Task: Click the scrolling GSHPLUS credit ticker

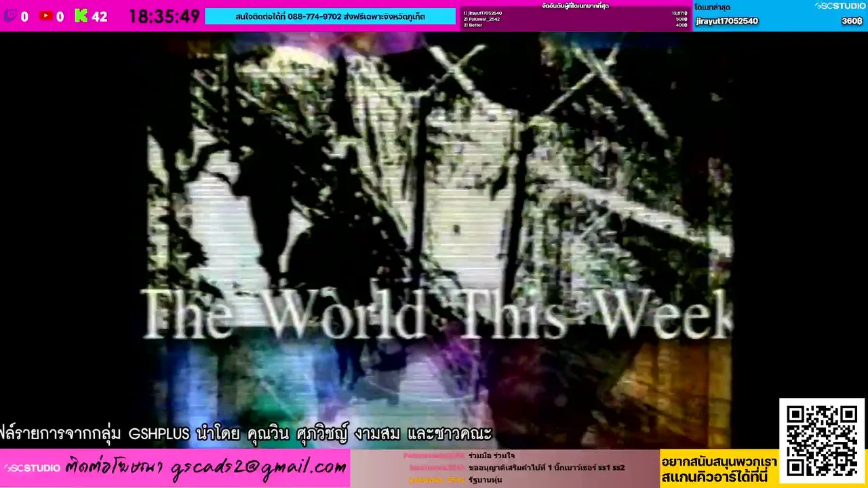Action: click(245, 433)
